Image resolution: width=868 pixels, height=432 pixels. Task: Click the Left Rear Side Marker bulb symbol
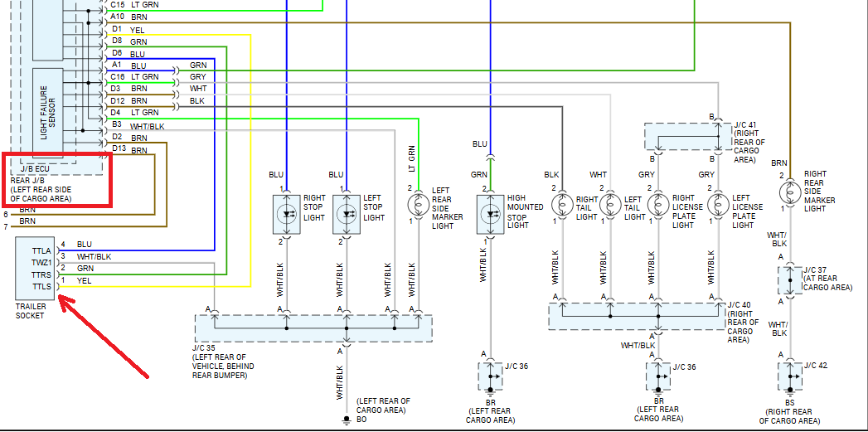point(419,201)
